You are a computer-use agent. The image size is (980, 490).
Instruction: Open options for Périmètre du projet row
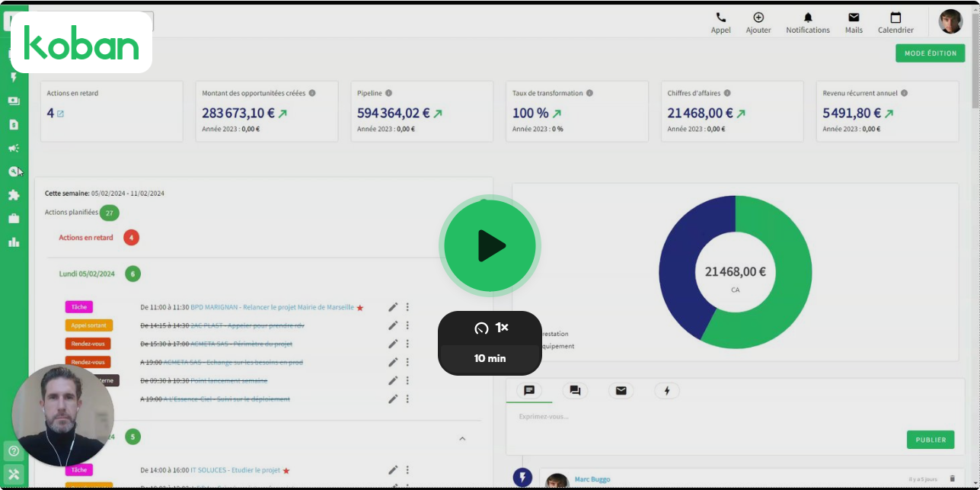(x=407, y=344)
